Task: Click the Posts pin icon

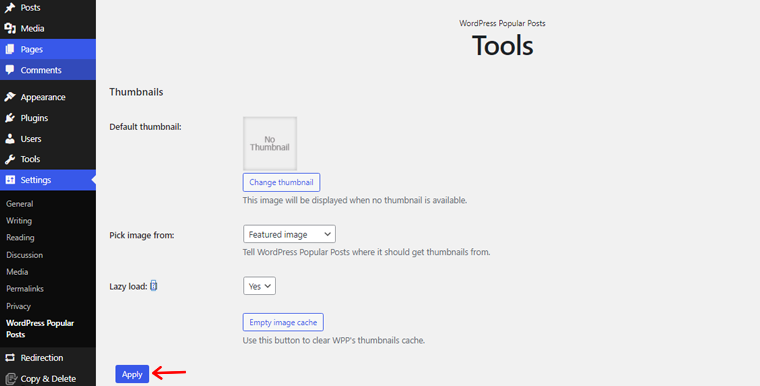Action: (10, 8)
